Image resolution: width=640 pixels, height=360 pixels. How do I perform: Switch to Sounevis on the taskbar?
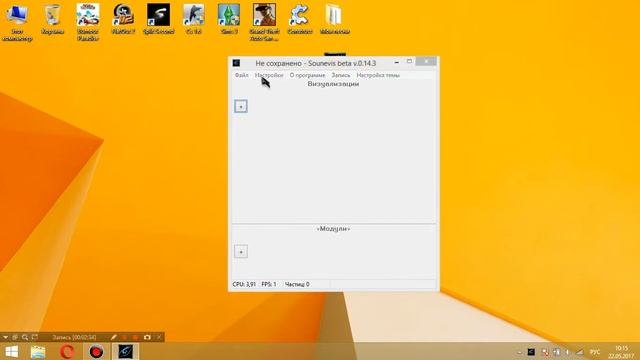click(x=126, y=351)
